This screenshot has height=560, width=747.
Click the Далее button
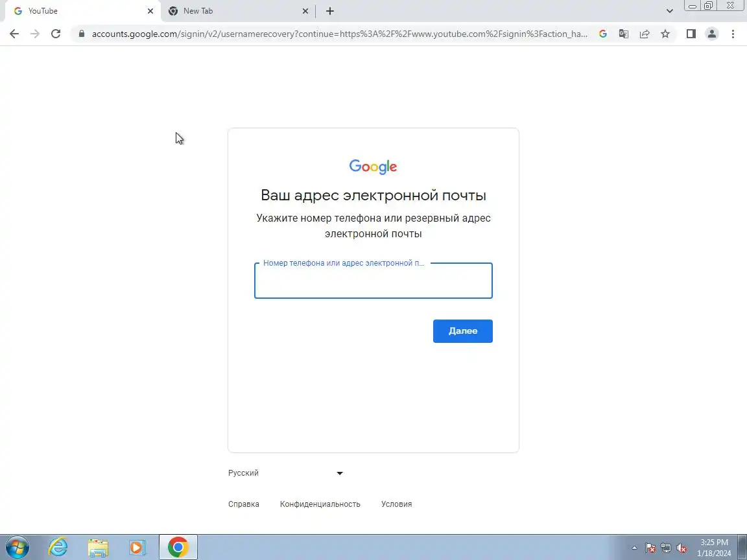pyautogui.click(x=462, y=331)
